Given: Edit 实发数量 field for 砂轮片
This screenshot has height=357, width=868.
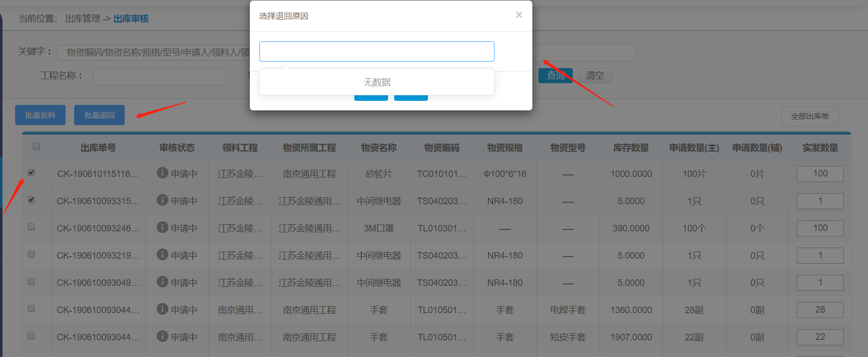Looking at the screenshot, I should pos(820,173).
